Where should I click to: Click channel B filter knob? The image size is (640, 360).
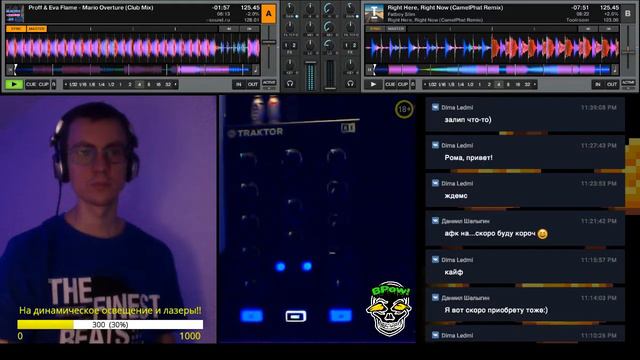click(350, 27)
